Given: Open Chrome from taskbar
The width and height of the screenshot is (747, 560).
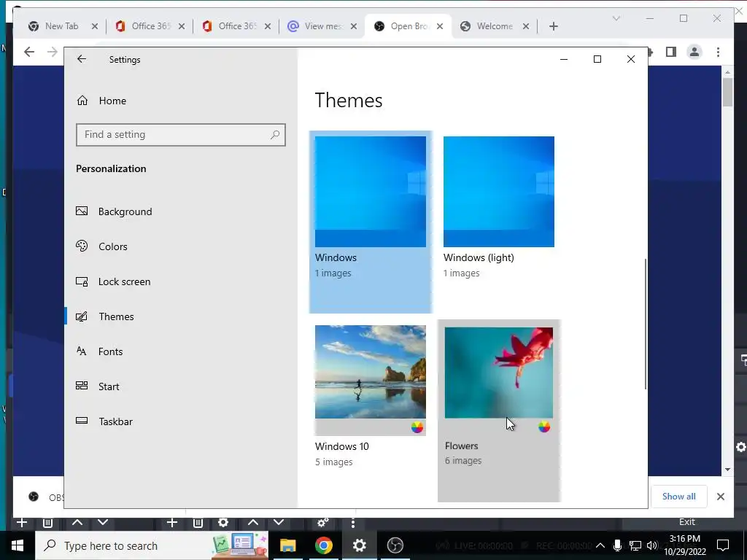Looking at the screenshot, I should pyautogui.click(x=323, y=545).
